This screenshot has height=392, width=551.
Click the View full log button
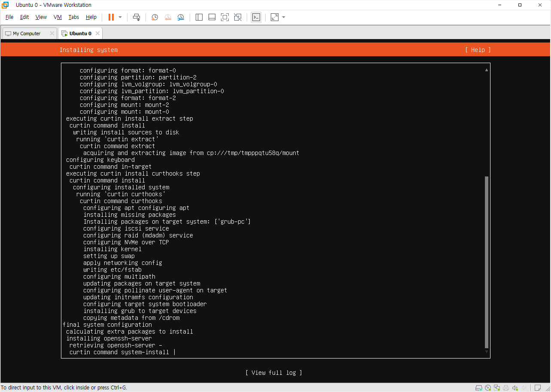(274, 373)
